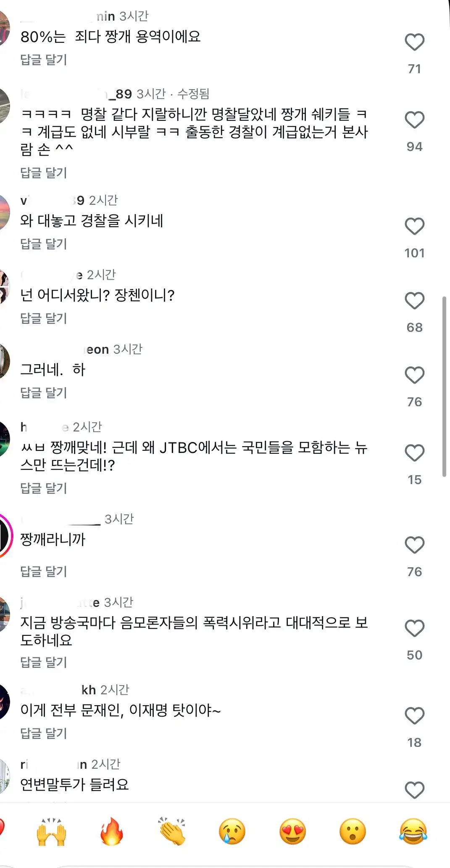Reply to the 이재명 탓이야 comment

click(x=44, y=733)
